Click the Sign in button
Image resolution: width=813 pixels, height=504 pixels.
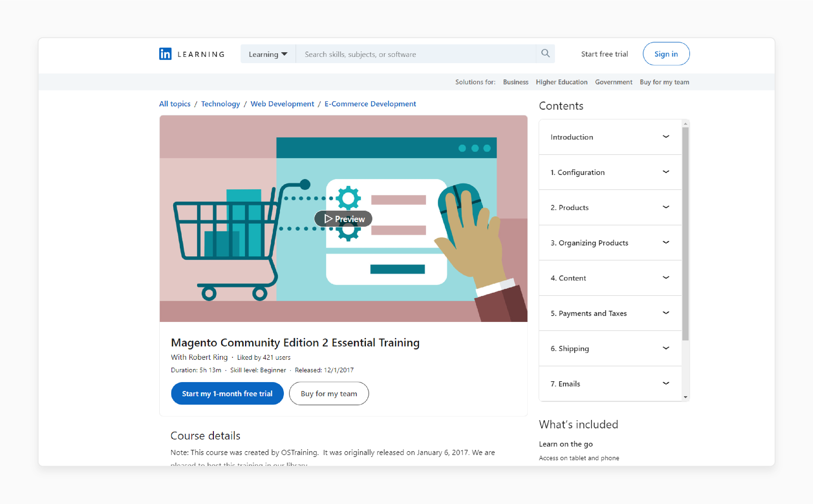[x=666, y=54]
